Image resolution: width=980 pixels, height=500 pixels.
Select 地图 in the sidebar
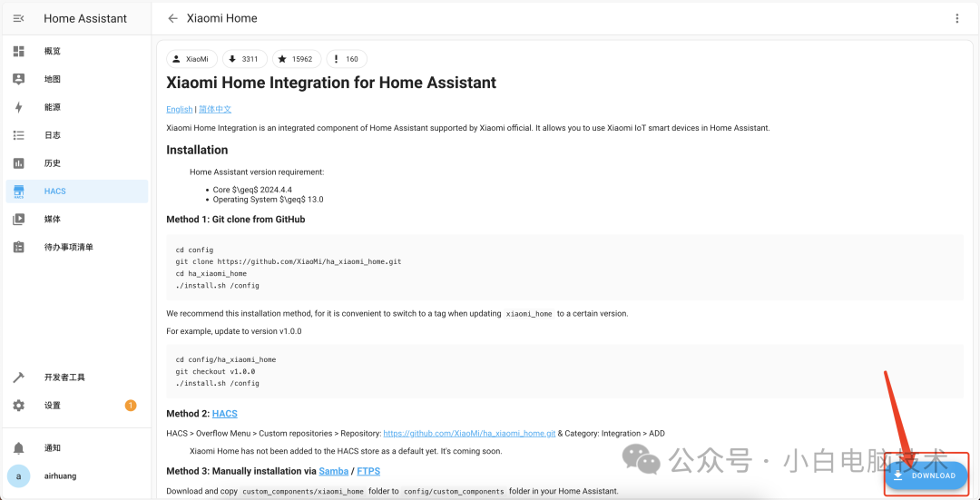(x=77, y=79)
